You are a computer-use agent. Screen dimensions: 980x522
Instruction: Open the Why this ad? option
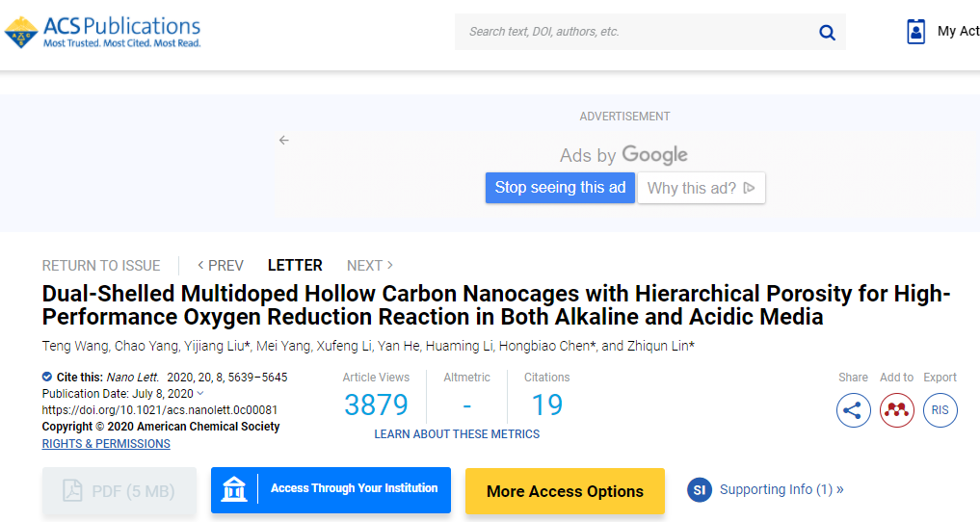tap(702, 188)
